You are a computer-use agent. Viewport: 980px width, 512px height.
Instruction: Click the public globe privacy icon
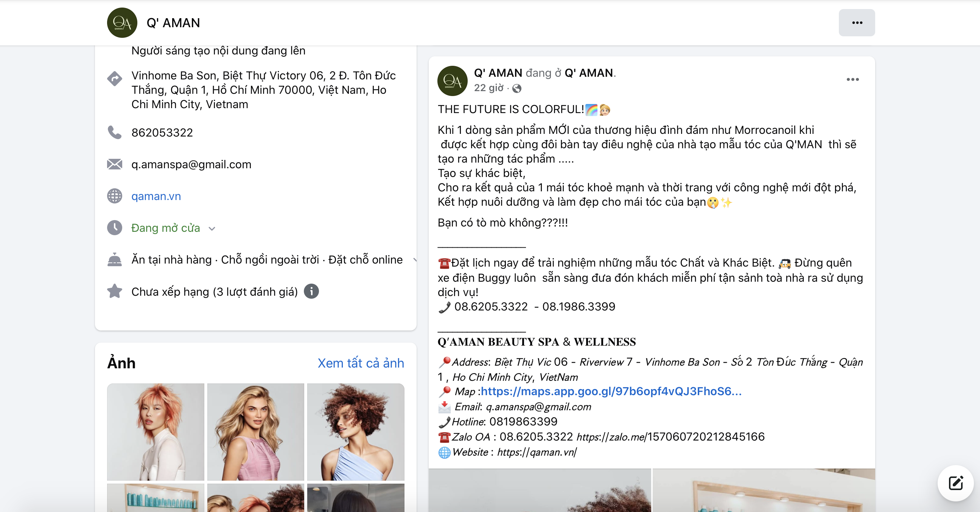pyautogui.click(x=516, y=88)
